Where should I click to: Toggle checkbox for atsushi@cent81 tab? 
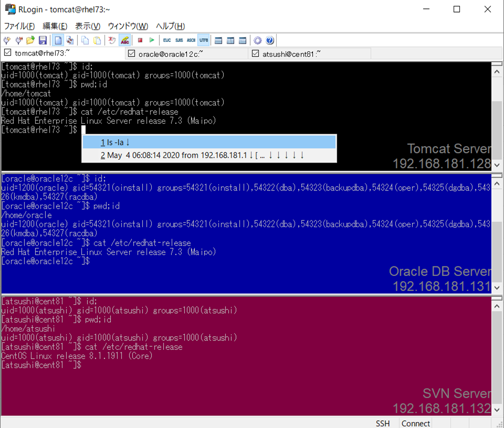(255, 53)
